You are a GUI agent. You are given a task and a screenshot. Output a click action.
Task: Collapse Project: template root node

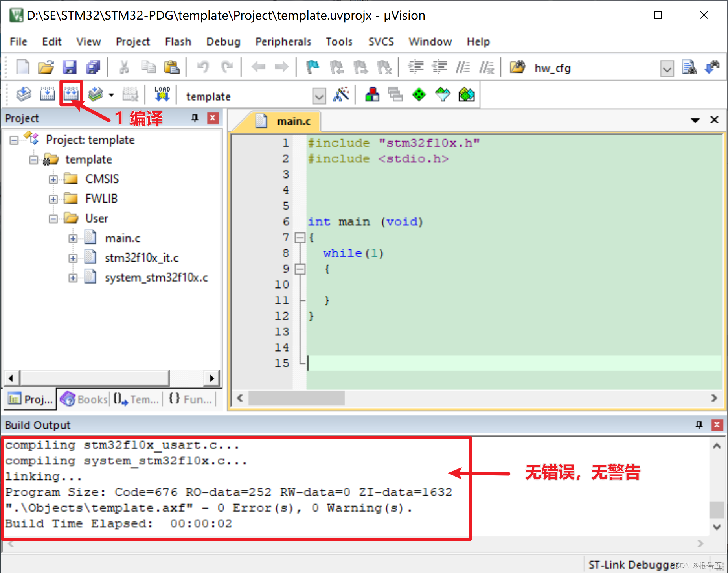(14, 140)
